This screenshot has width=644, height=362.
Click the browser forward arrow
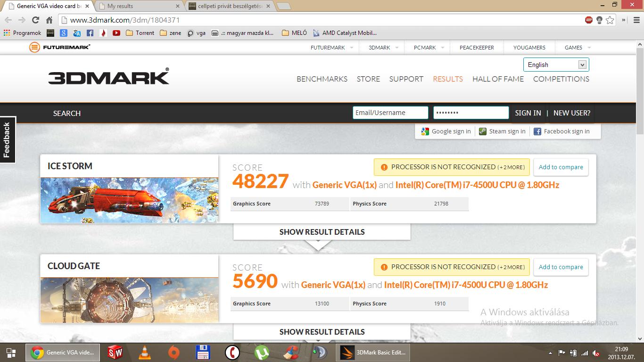[x=22, y=20]
